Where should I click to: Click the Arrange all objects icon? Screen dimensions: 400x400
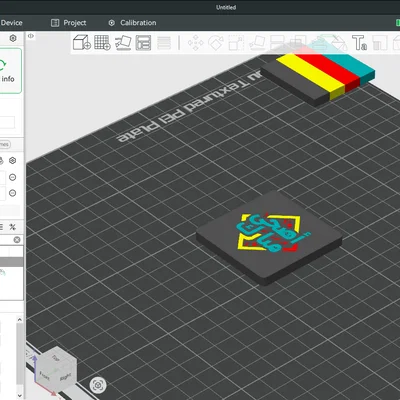[143, 43]
